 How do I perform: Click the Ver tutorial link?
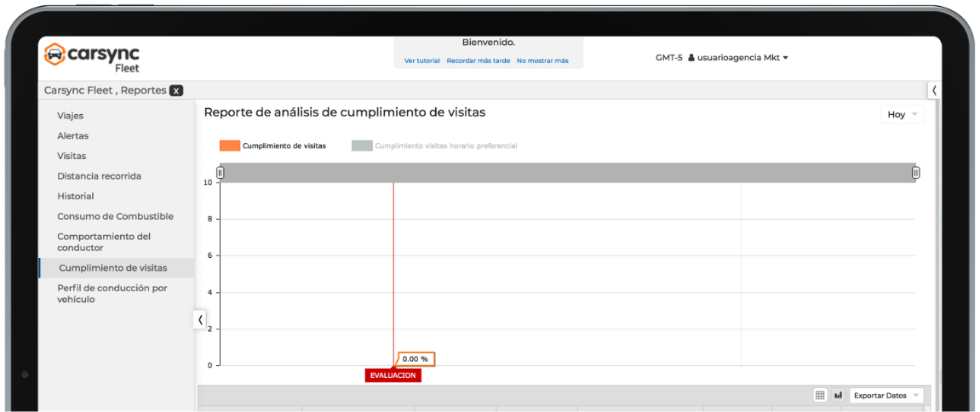[x=422, y=61]
